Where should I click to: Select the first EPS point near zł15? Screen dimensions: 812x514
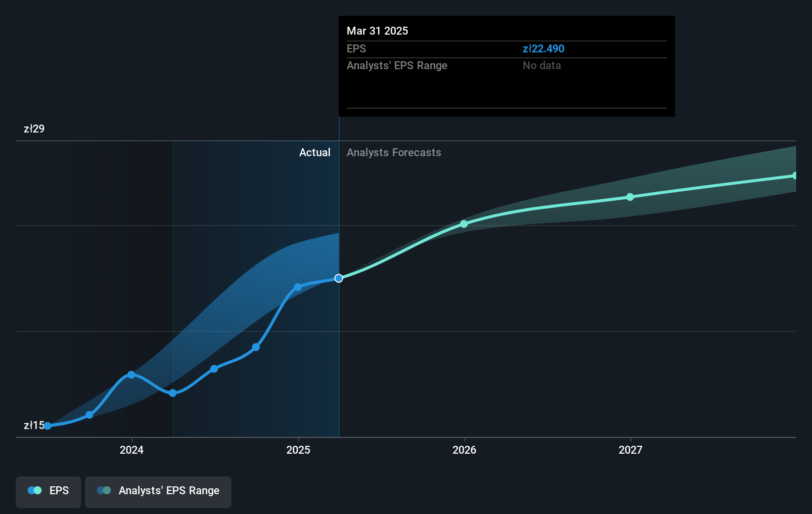point(47,426)
